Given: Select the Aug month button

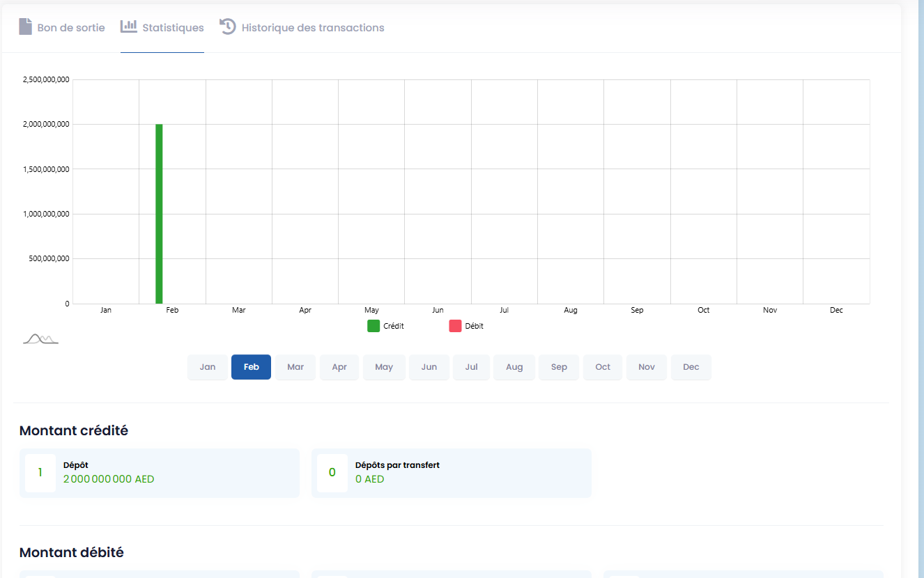Looking at the screenshot, I should coord(514,367).
